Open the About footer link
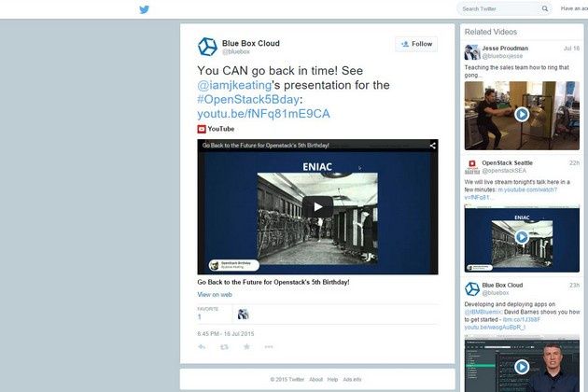The height and width of the screenshot is (392, 588). (315, 380)
